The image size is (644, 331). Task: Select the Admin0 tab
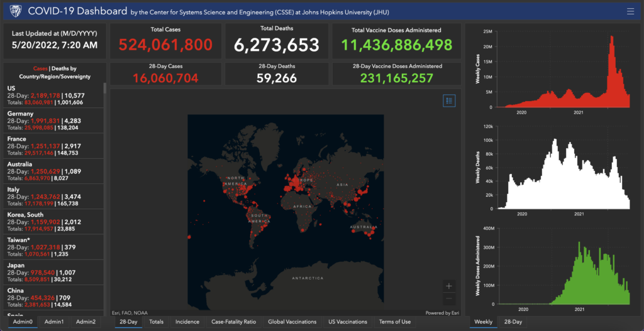[22, 322]
